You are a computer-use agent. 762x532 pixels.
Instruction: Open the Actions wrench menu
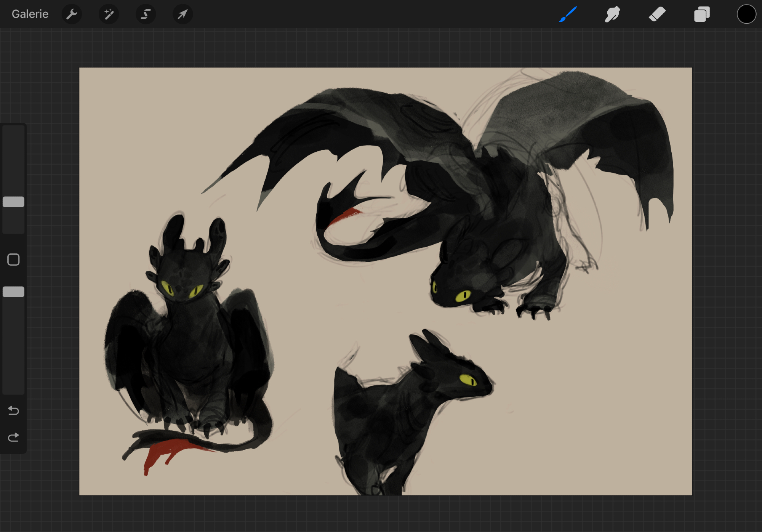click(x=72, y=14)
